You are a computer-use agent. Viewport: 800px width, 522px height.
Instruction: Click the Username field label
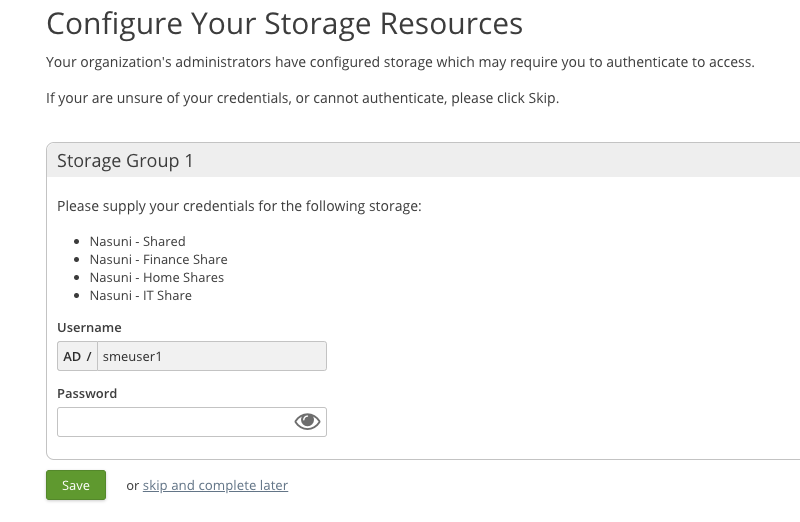[89, 327]
